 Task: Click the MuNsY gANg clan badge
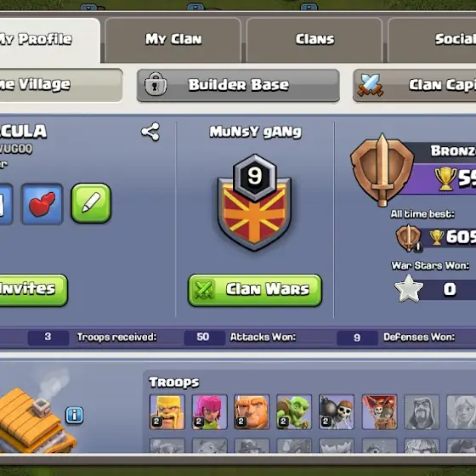tap(254, 203)
